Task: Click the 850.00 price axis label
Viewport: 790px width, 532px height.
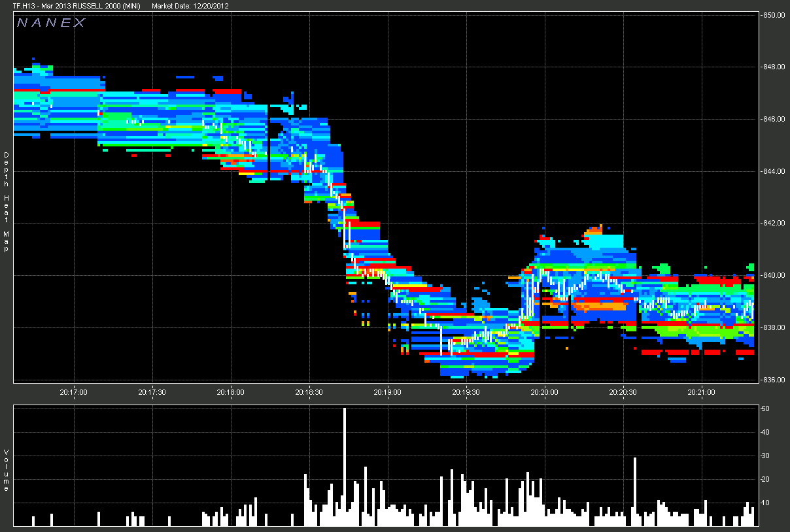Action: (774, 14)
